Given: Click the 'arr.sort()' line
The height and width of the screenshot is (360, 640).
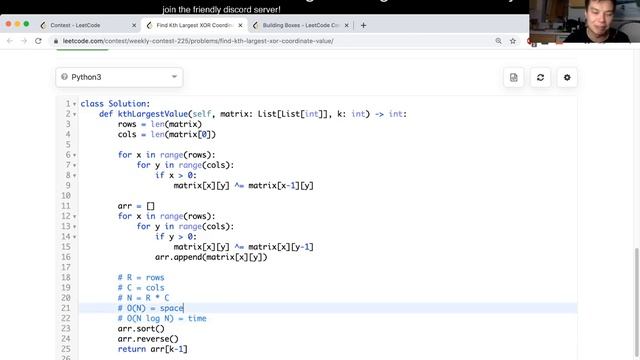Looking at the screenshot, I should 141,328.
